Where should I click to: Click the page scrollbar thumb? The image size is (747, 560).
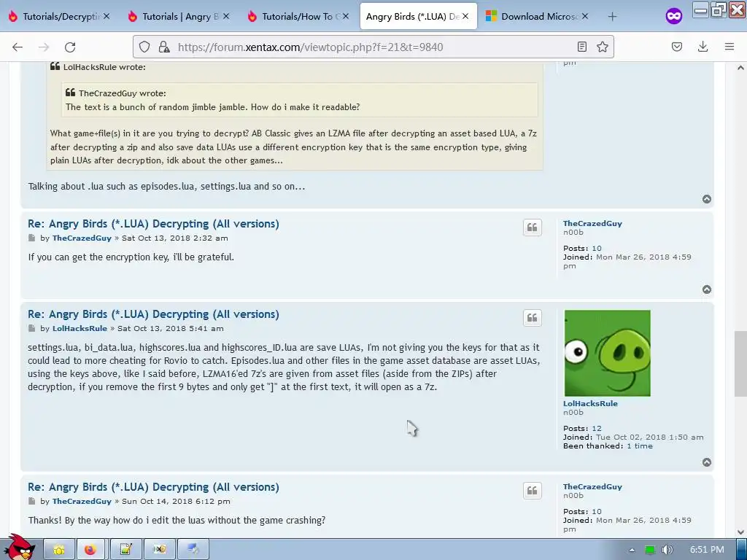[740, 364]
